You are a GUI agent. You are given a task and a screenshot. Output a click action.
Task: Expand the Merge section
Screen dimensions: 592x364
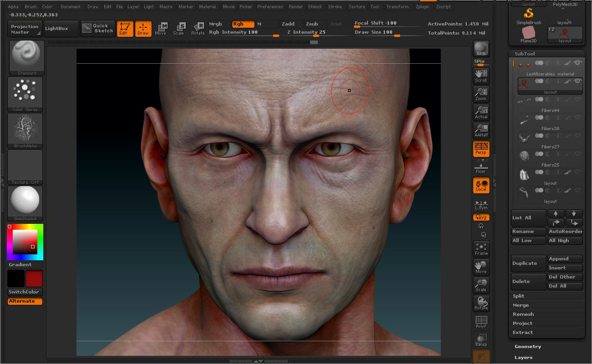(521, 305)
